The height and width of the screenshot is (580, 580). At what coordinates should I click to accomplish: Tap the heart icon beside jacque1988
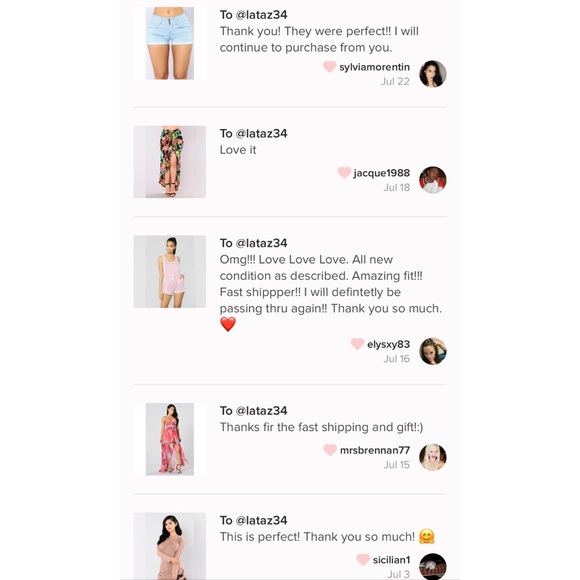point(344,172)
